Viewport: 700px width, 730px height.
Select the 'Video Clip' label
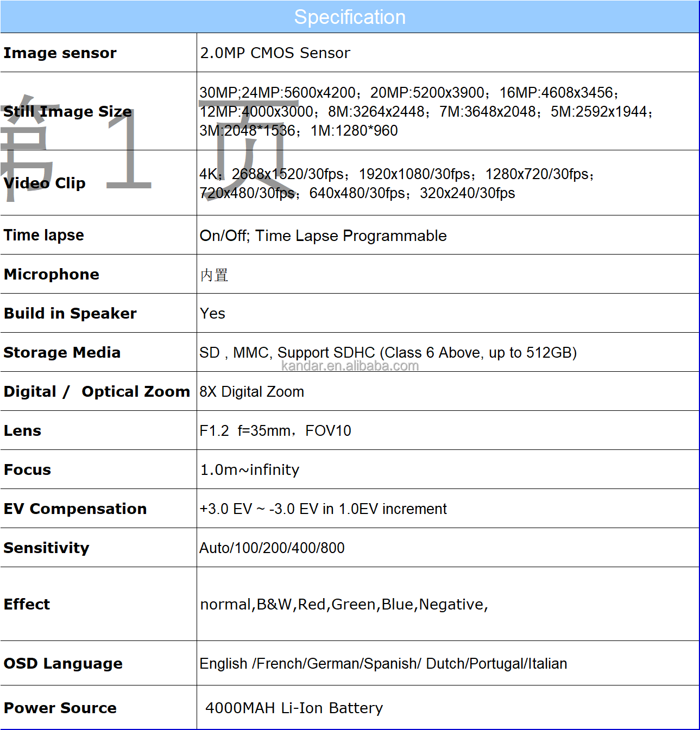pos(45,183)
